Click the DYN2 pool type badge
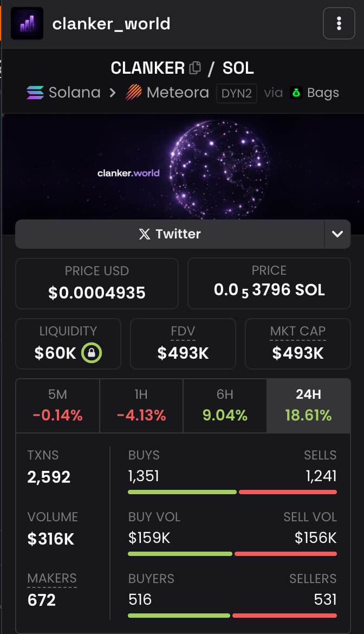Viewport: 364px width, 634px height. 237,93
